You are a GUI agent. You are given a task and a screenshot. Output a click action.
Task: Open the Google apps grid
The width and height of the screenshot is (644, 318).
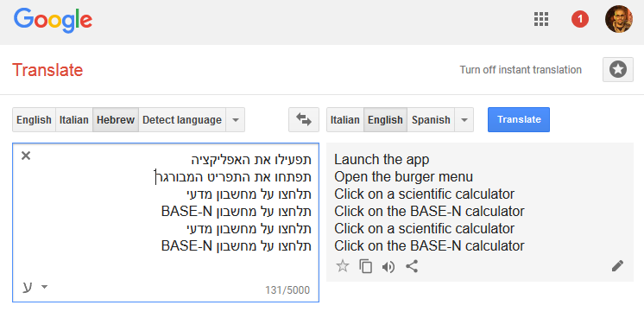click(x=541, y=19)
